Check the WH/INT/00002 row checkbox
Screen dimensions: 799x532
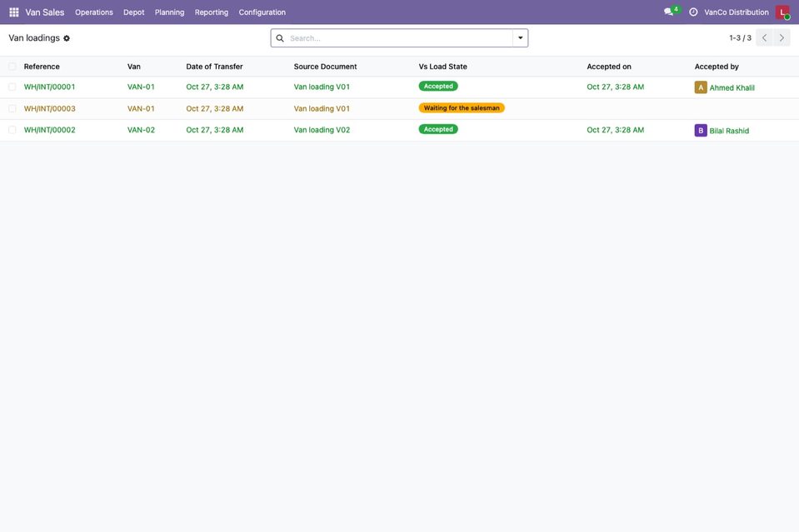[x=12, y=130]
